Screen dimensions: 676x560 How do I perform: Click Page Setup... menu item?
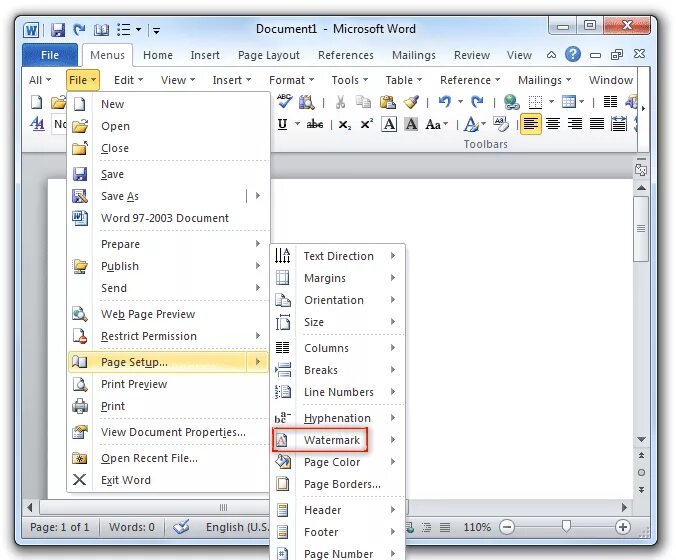coord(158,362)
